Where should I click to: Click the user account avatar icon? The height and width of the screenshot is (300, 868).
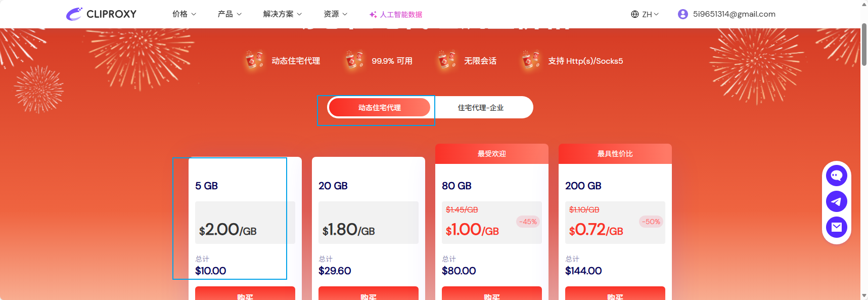[683, 14]
